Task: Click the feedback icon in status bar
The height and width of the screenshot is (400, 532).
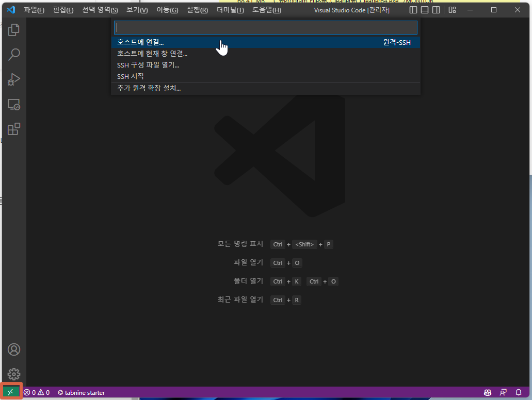Action: tap(503, 393)
